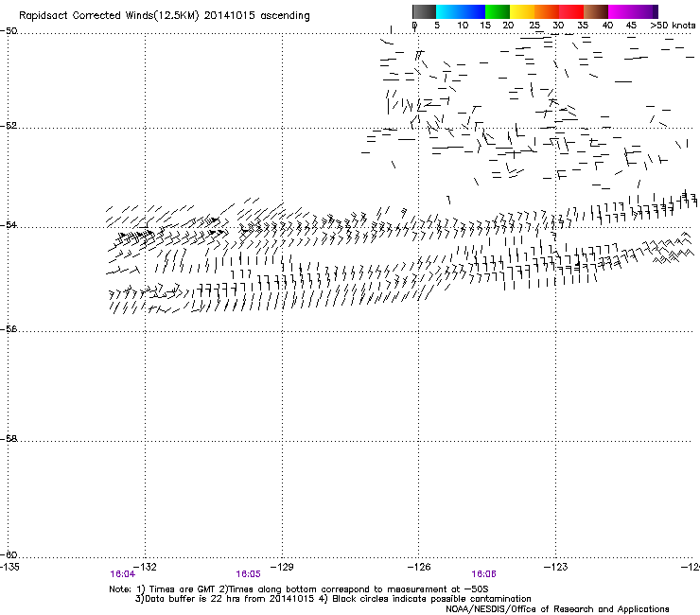Click the legend scale number '25'
This screenshot has height=615, width=700.
tap(534, 25)
